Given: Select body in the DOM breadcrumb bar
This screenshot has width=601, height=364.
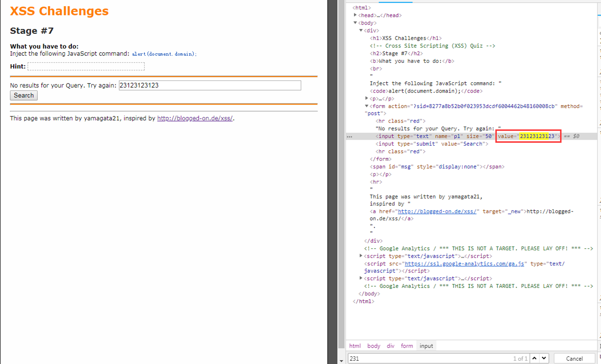Looking at the screenshot, I should (374, 346).
